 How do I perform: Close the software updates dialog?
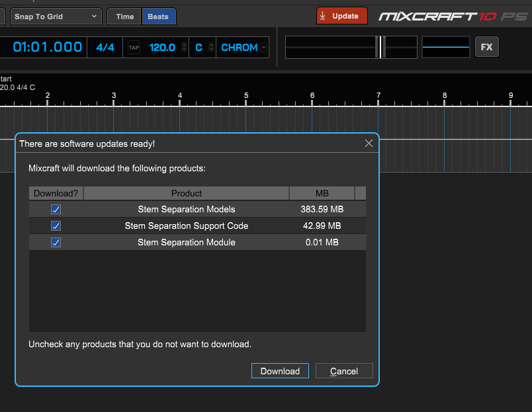[369, 144]
